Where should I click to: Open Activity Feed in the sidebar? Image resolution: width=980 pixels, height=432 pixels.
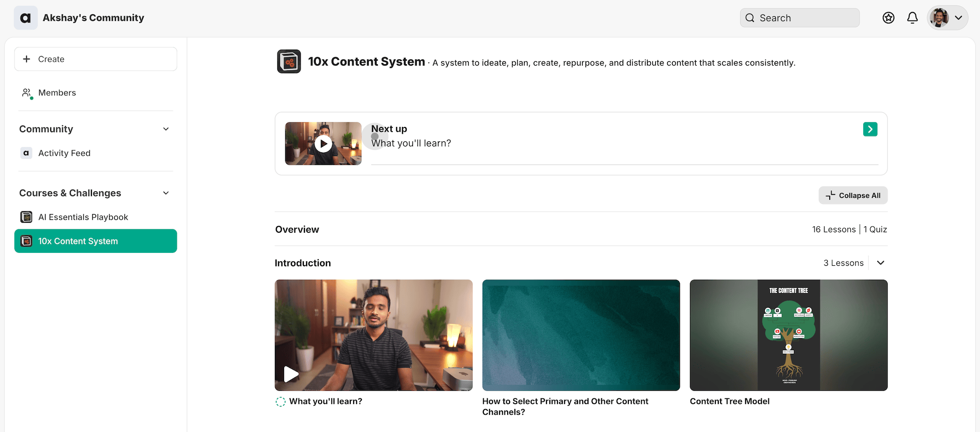[64, 153]
